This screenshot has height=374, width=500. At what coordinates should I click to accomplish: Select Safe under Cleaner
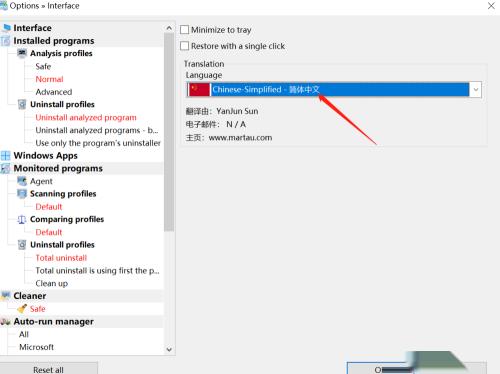coord(37,309)
